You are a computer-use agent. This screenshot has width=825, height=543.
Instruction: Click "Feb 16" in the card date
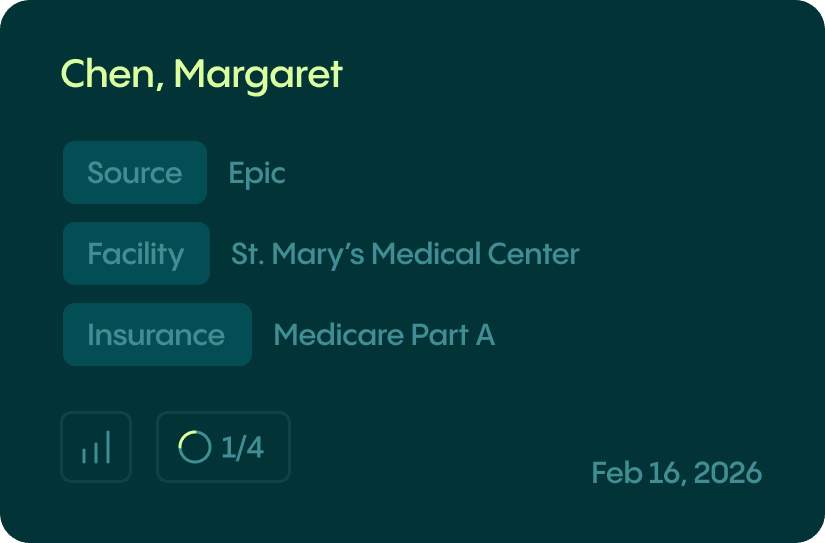(636, 473)
